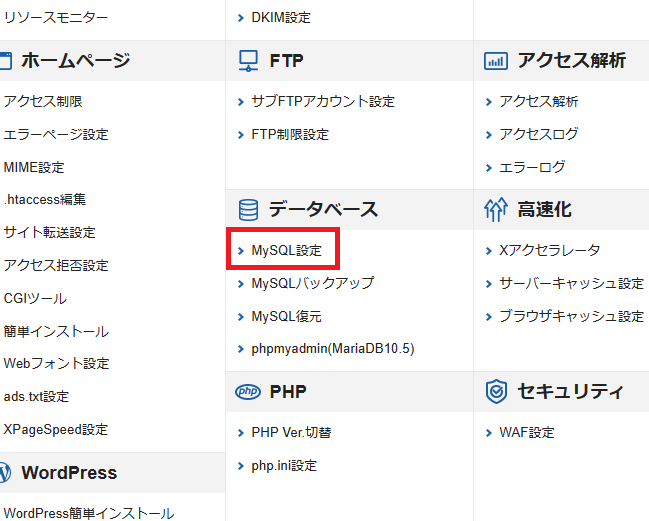This screenshot has width=649, height=521.
Task: Click the access analysis chart icon
Action: [x=496, y=61]
